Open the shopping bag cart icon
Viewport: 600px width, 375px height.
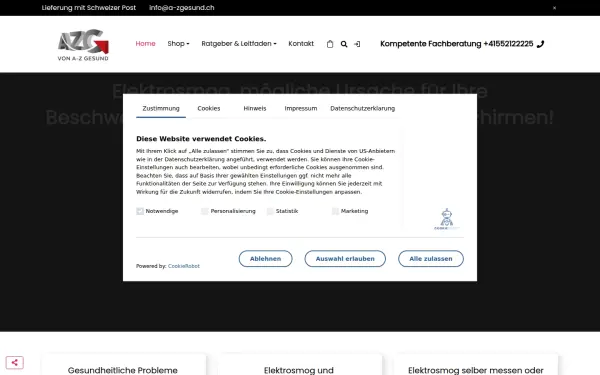(x=330, y=44)
